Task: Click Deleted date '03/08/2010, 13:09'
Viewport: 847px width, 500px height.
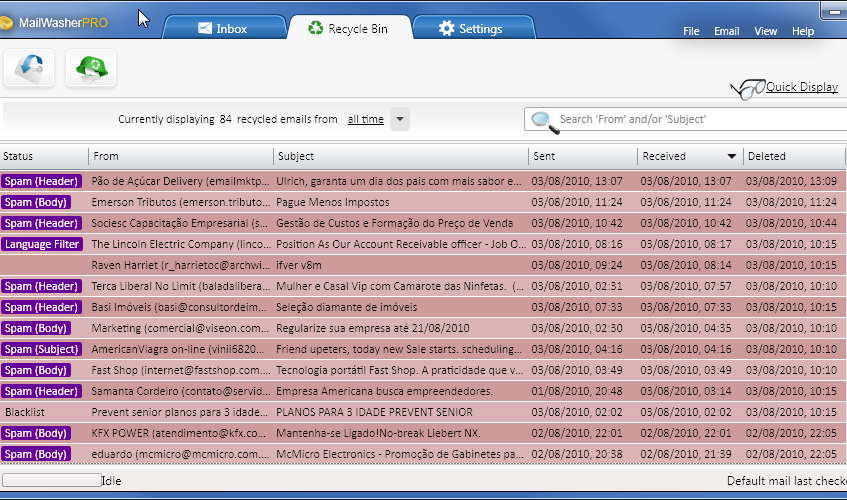Action: tap(791, 181)
